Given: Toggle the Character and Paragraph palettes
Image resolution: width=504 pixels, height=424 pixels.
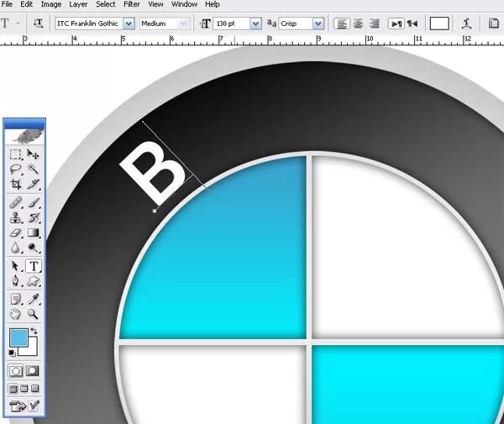Looking at the screenshot, I should tap(493, 24).
